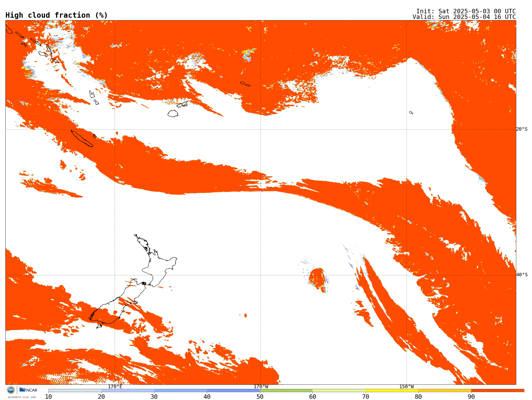
Task: Click the colorbar tick label 60
Action: (x=313, y=397)
